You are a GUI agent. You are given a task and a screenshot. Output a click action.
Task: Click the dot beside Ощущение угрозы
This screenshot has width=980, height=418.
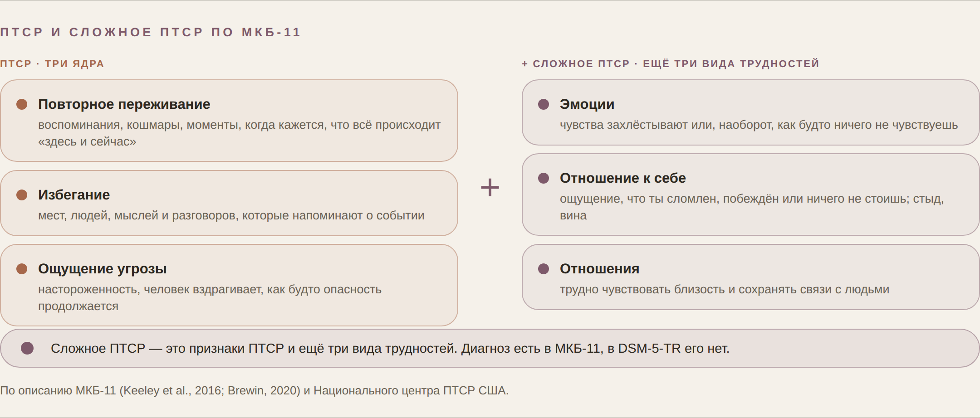(22, 269)
